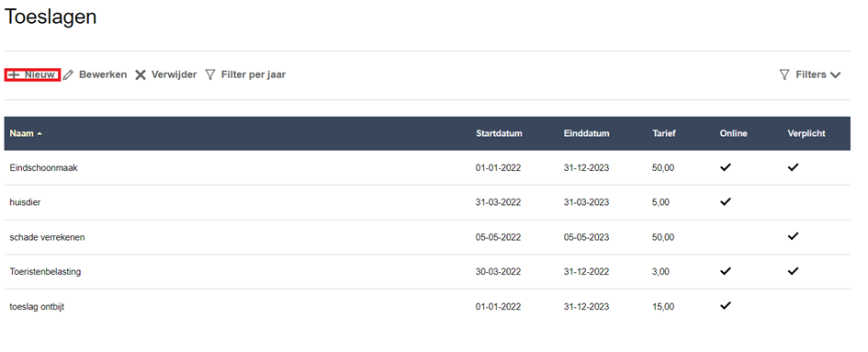Select the huisdier row
The width and height of the screenshot is (868, 352).
coord(427,202)
